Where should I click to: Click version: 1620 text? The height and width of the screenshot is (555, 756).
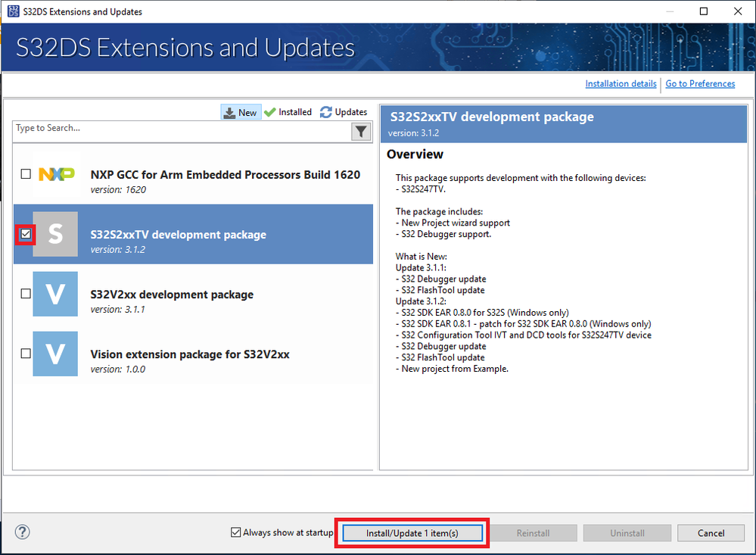pyautogui.click(x=118, y=189)
